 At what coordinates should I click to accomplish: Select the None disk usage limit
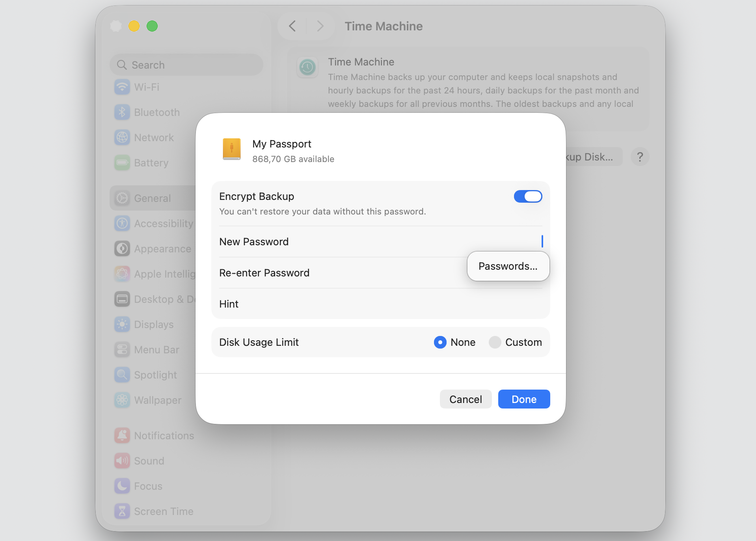440,342
